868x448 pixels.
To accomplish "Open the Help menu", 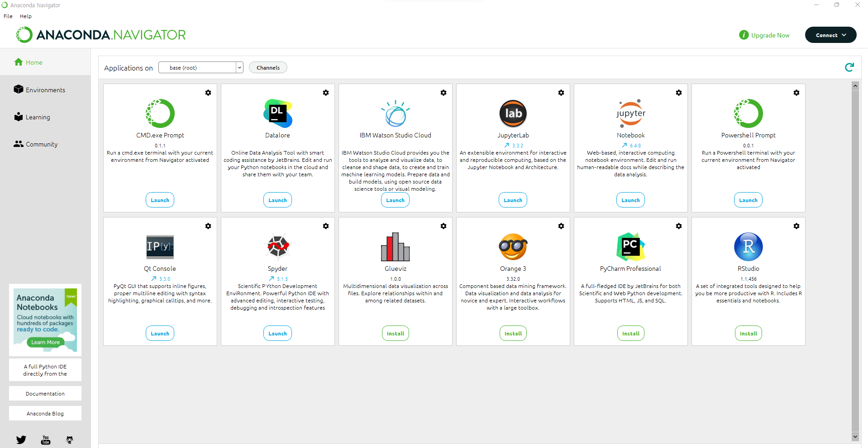I will (26, 16).
